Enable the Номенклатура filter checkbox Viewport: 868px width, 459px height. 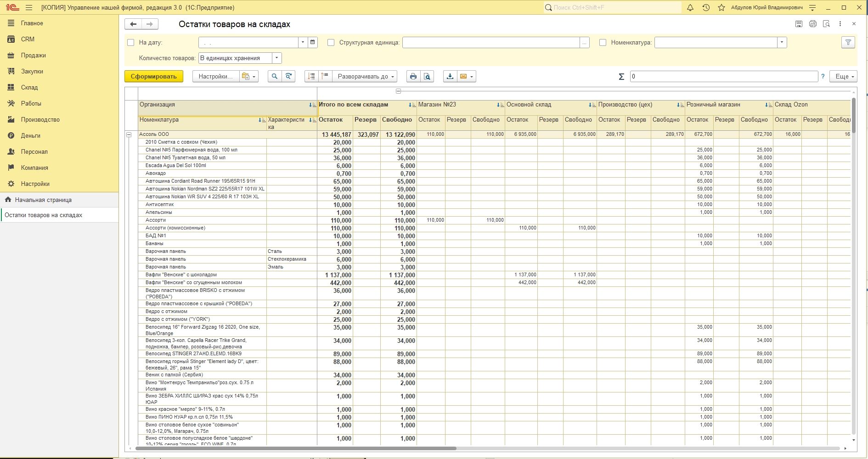point(603,42)
